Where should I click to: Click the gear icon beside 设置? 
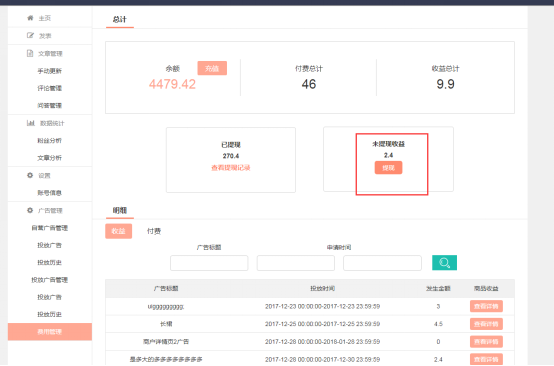click(30, 175)
